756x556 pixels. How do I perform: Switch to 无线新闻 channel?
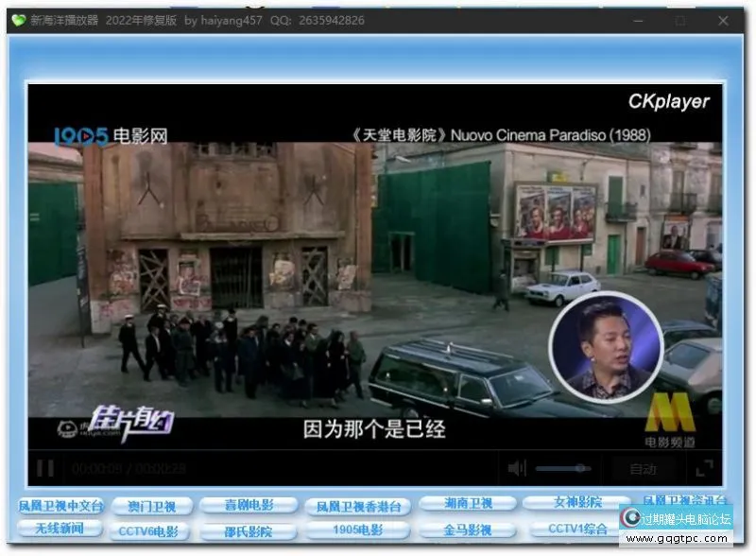(60, 528)
